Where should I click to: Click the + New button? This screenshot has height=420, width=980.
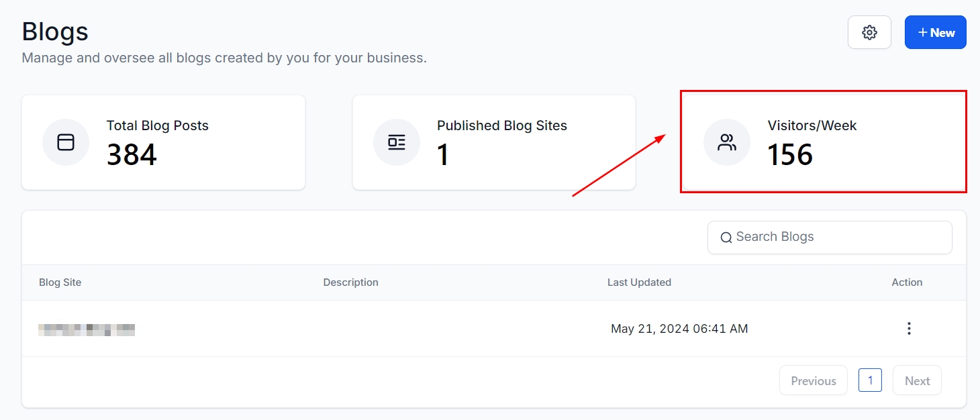pos(935,32)
